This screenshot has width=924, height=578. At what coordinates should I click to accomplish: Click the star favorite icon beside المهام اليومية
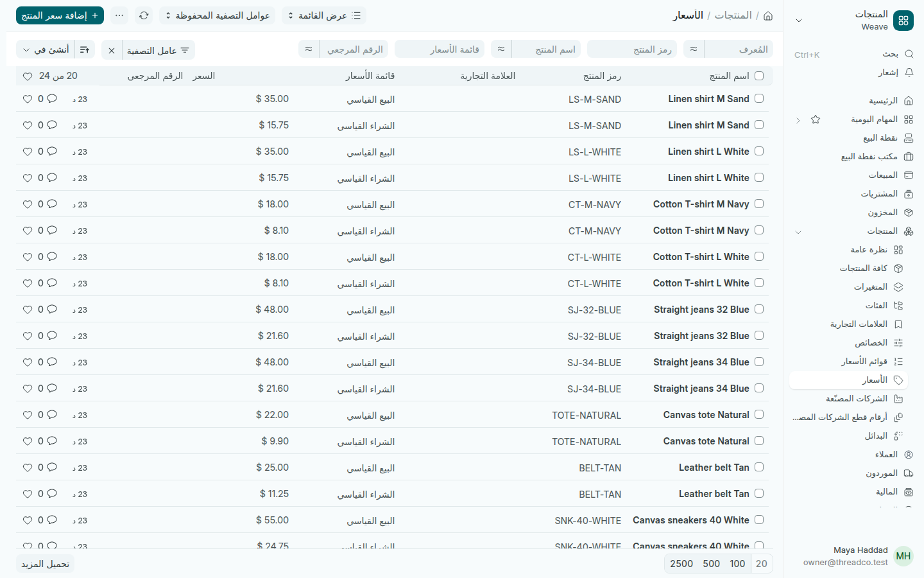[816, 119]
